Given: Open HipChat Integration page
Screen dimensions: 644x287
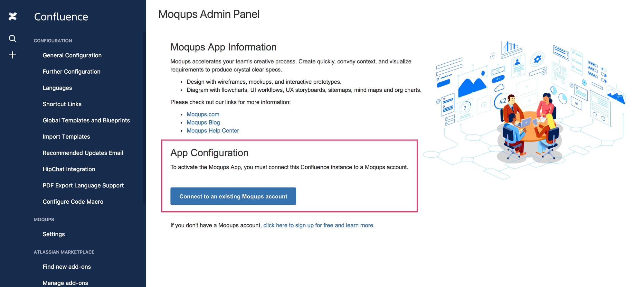Looking at the screenshot, I should (x=69, y=169).
